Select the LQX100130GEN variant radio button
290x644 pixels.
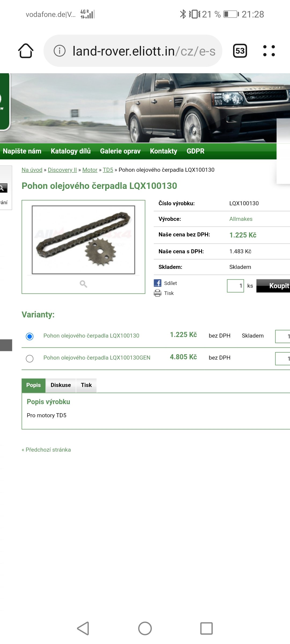(x=30, y=358)
